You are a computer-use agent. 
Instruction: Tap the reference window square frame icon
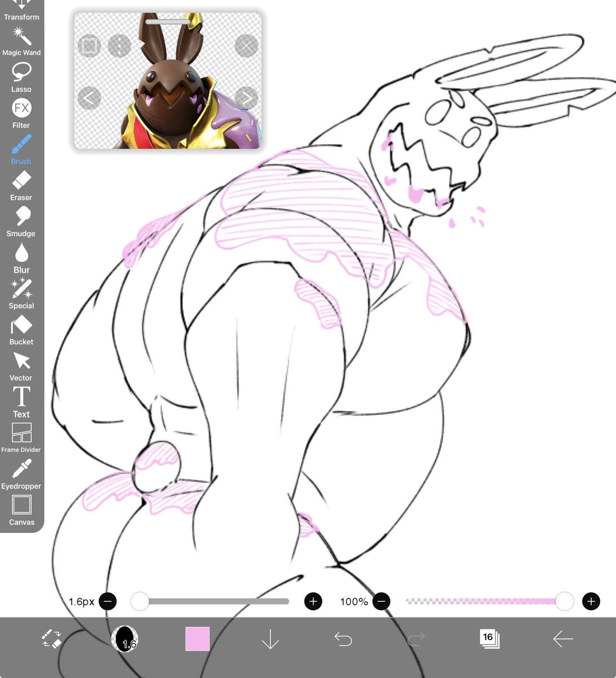tap(89, 46)
